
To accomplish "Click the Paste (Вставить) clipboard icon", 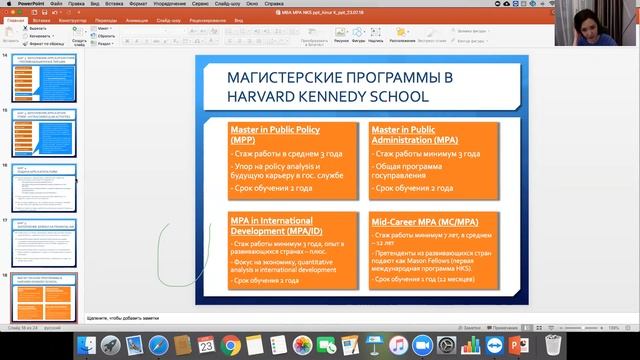I will pos(10,33).
